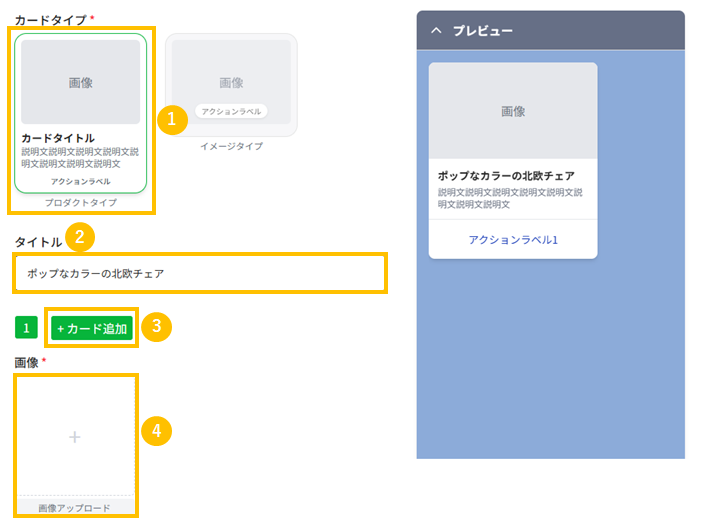Click the 画像アップロード label under upload box
The width and height of the screenshot is (715, 530).
point(75,508)
